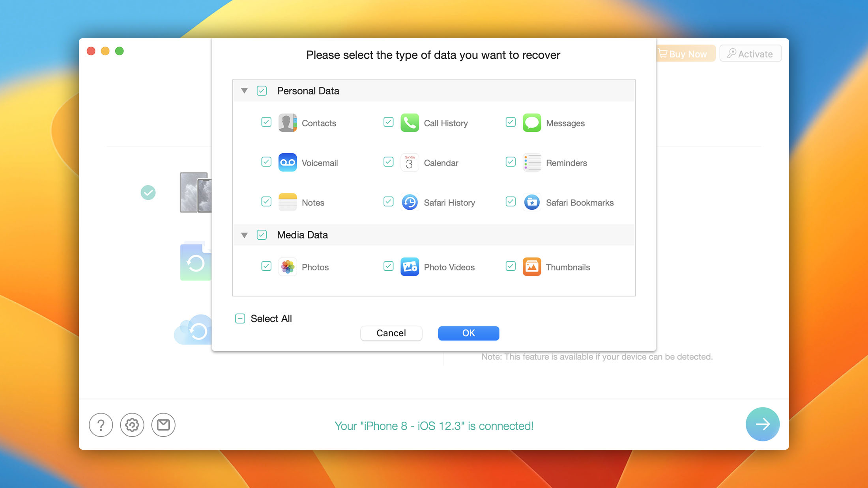The height and width of the screenshot is (488, 868).
Task: Uncheck the Reminders checkbox
Action: [x=511, y=162]
